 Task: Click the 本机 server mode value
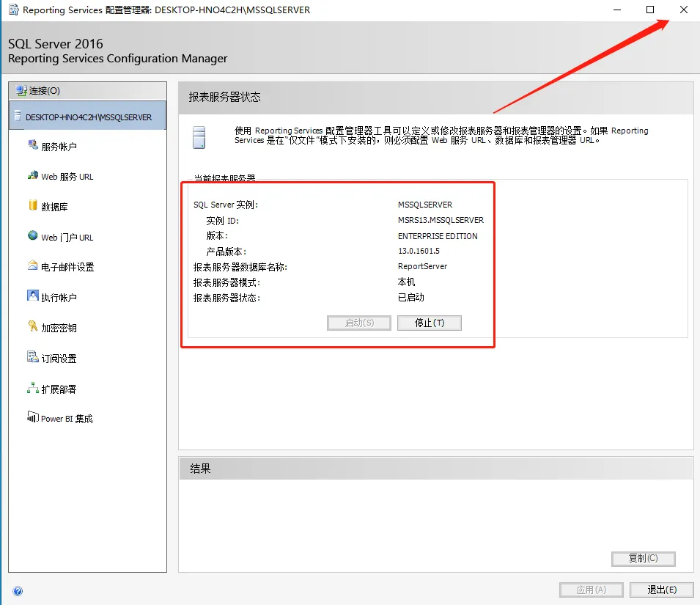[406, 282]
